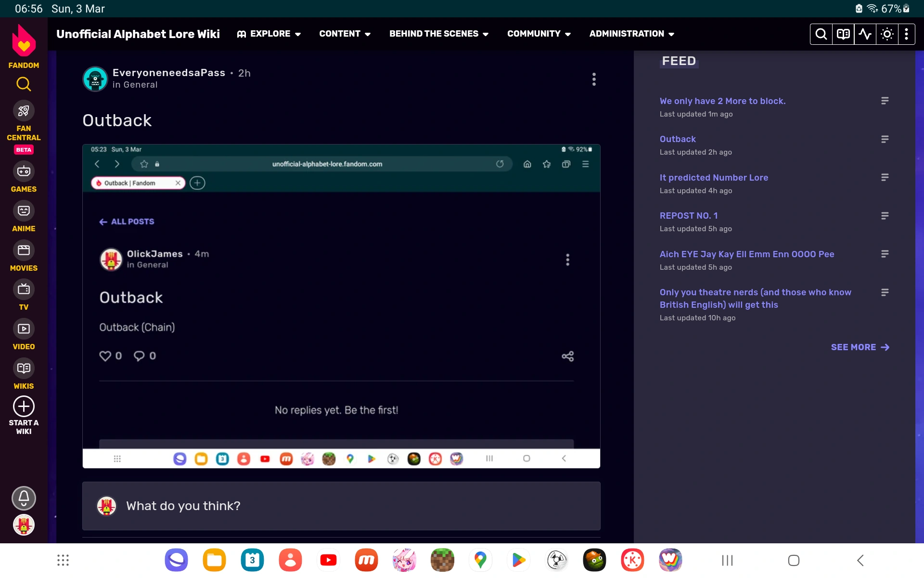Open Behind the Scenes menu

pyautogui.click(x=438, y=34)
